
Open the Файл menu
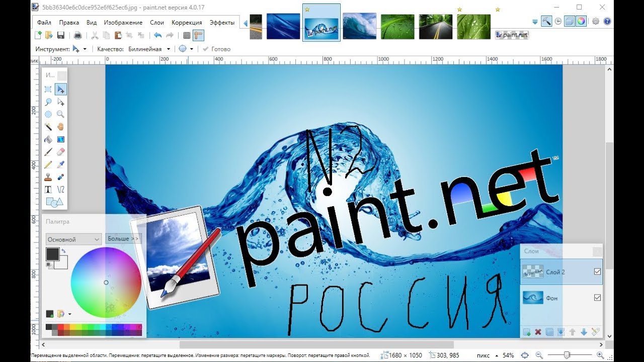tap(44, 23)
